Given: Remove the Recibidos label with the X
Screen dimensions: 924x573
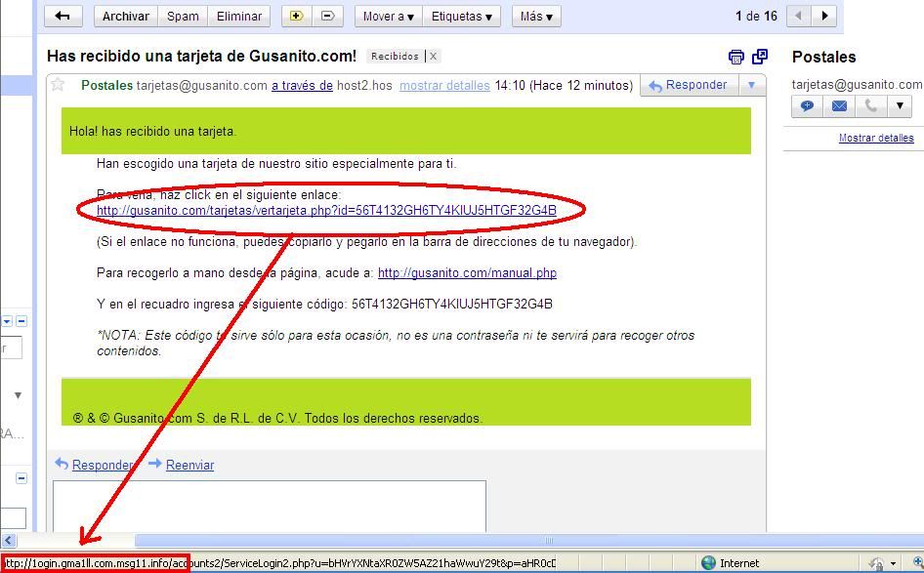Looking at the screenshot, I should [x=434, y=57].
